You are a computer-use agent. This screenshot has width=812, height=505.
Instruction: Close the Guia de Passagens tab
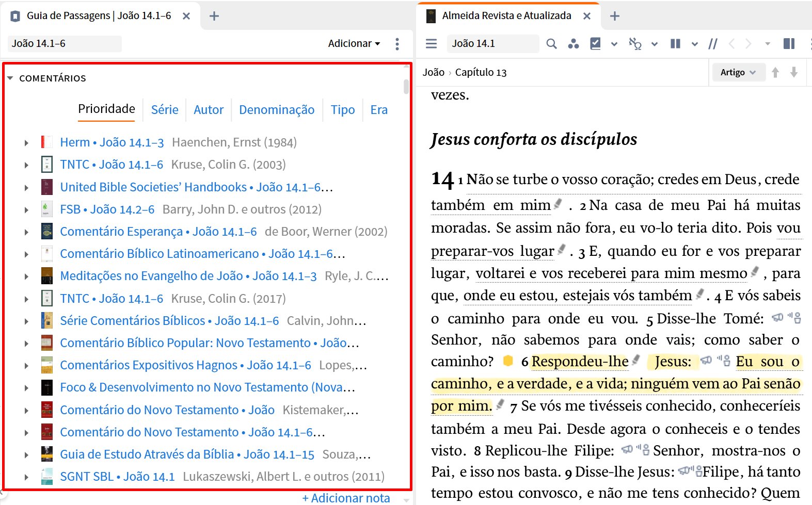(x=186, y=16)
